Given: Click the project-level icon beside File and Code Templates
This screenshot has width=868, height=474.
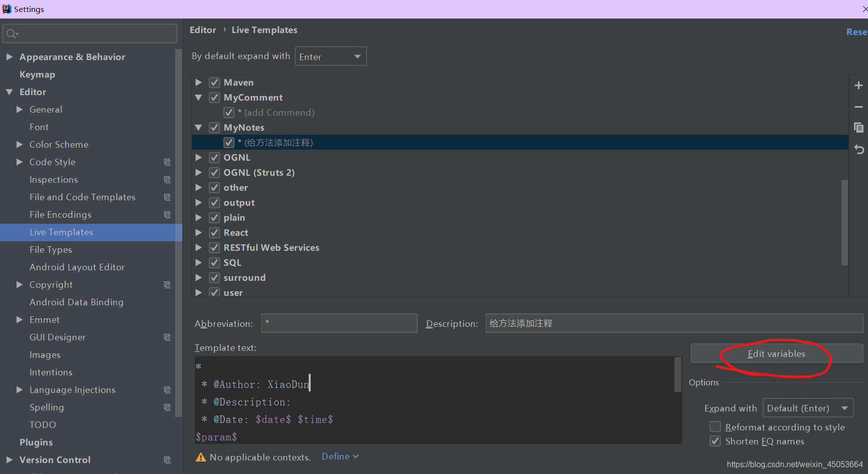Looking at the screenshot, I should 167,197.
